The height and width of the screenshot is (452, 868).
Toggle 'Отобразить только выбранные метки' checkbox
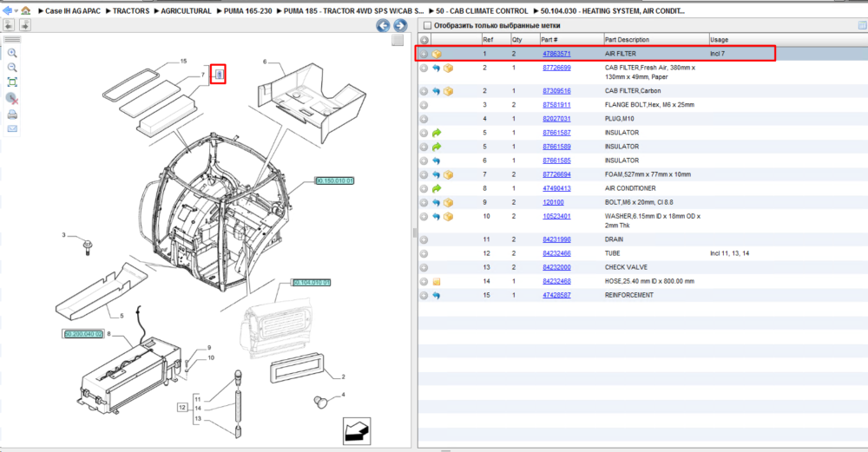427,25
